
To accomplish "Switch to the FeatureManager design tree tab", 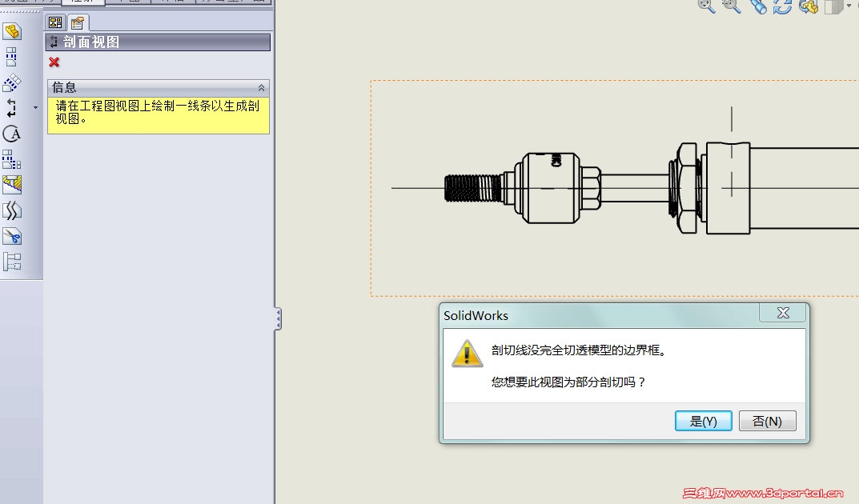I will (55, 22).
